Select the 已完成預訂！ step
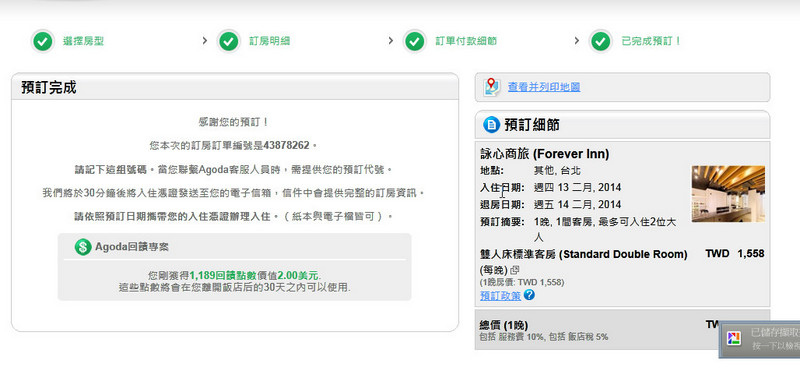 tap(652, 41)
